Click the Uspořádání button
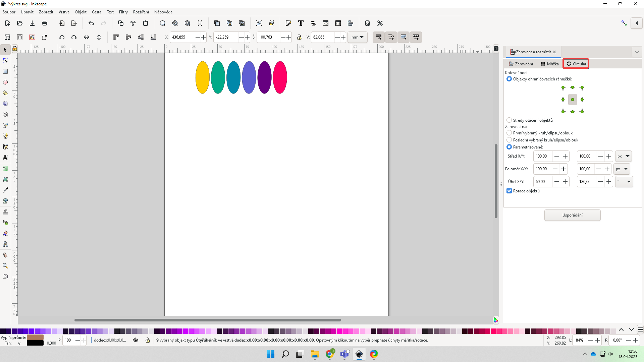This screenshot has height=362, width=644. point(572,215)
